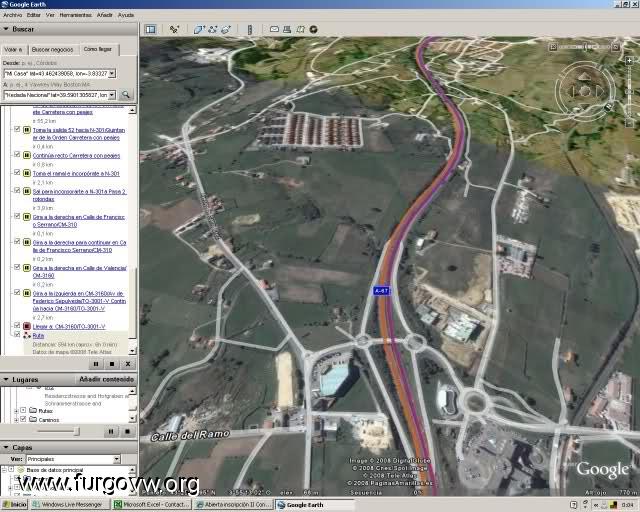Open the Ayuda menu

click(126, 15)
